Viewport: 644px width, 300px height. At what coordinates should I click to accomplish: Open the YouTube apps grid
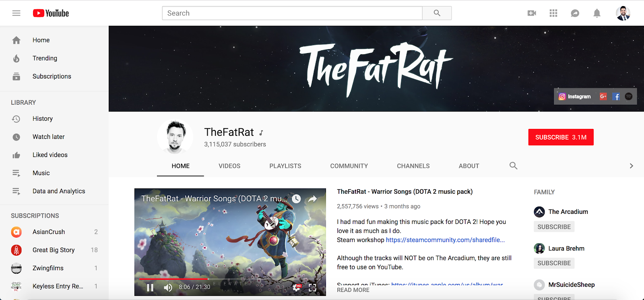553,13
